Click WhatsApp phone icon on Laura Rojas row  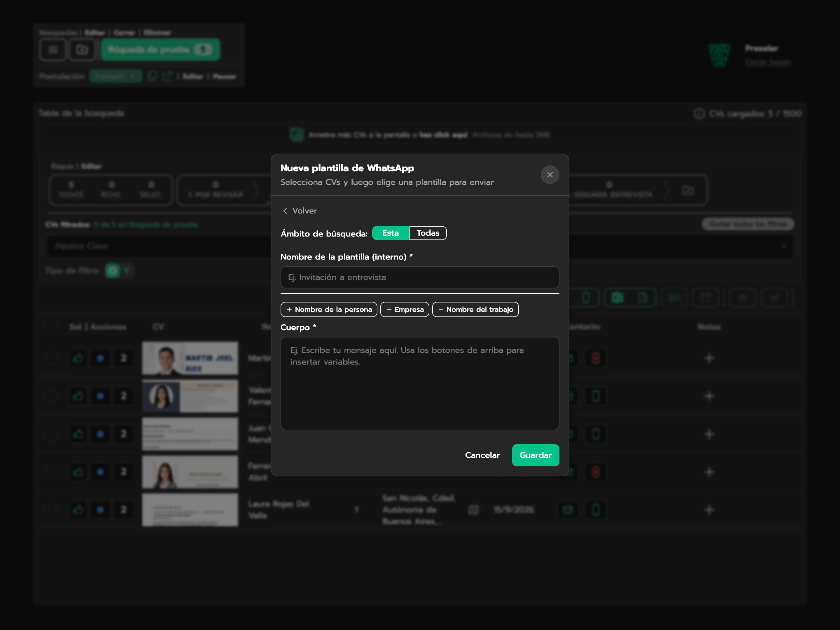click(596, 510)
